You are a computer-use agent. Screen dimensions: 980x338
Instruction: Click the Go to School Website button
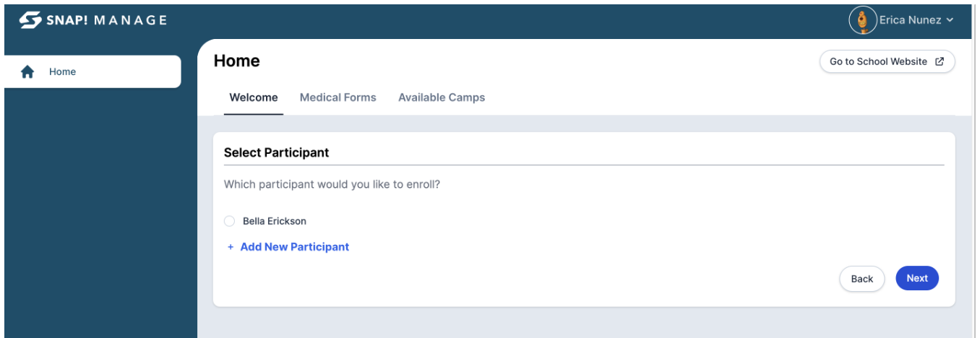887,62
